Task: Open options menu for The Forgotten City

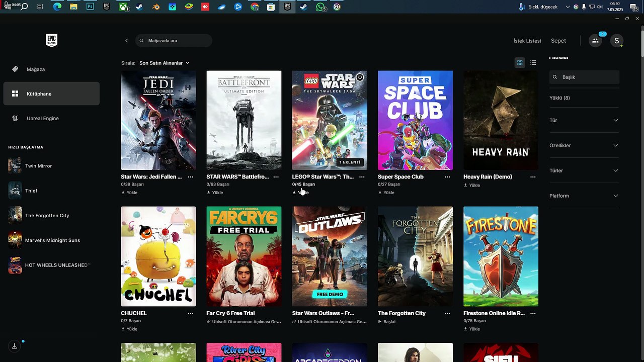Action: point(447,313)
